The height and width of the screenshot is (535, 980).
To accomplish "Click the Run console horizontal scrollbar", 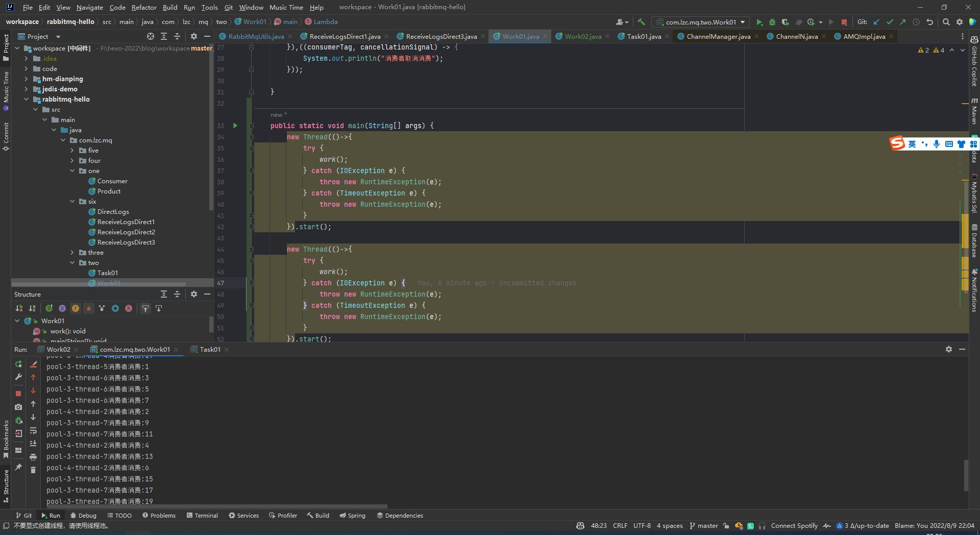I will point(217,506).
